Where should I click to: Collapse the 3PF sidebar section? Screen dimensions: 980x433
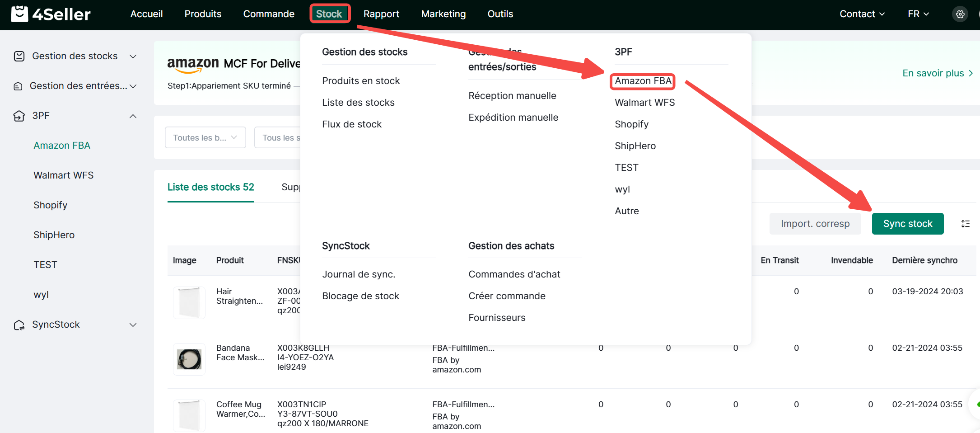pyautogui.click(x=133, y=116)
